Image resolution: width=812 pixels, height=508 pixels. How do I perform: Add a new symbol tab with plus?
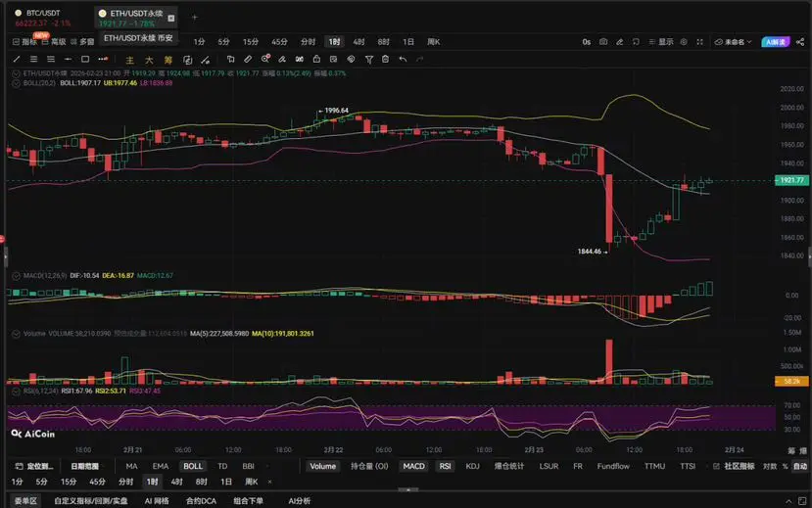pyautogui.click(x=195, y=17)
